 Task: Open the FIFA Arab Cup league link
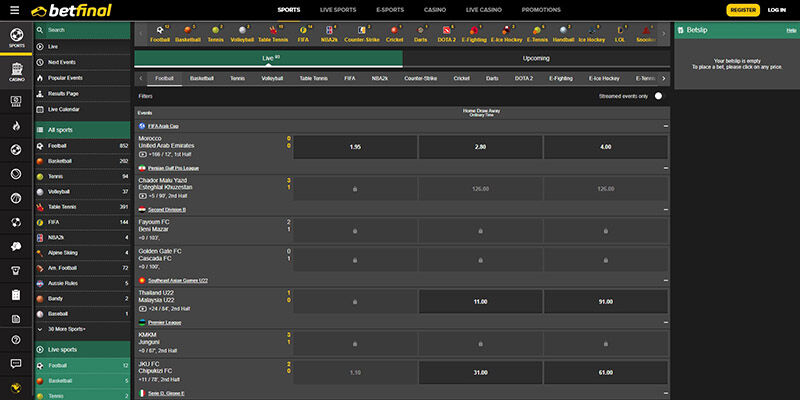tap(163, 126)
